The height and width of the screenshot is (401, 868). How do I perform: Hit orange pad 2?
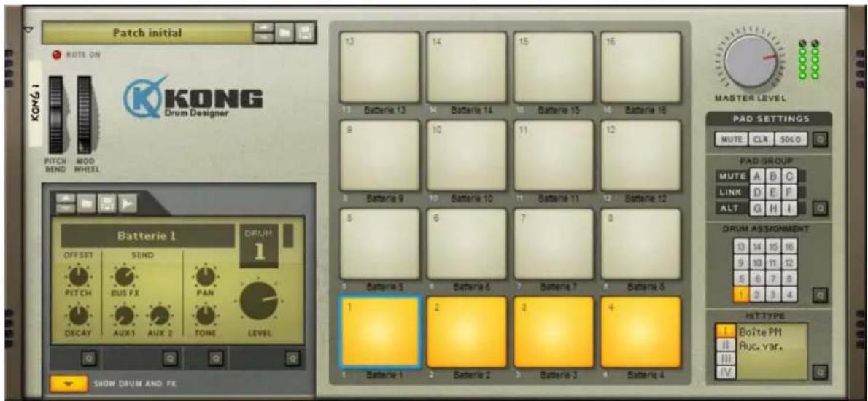[467, 332]
